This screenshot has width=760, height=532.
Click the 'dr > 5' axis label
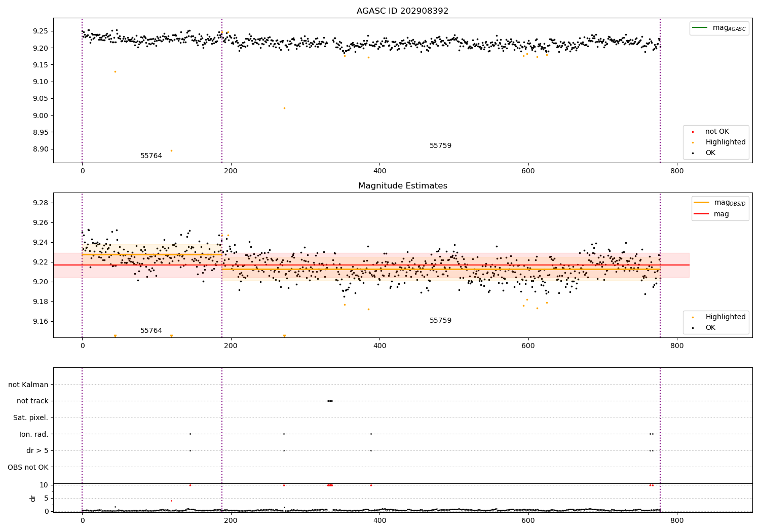click(37, 451)
